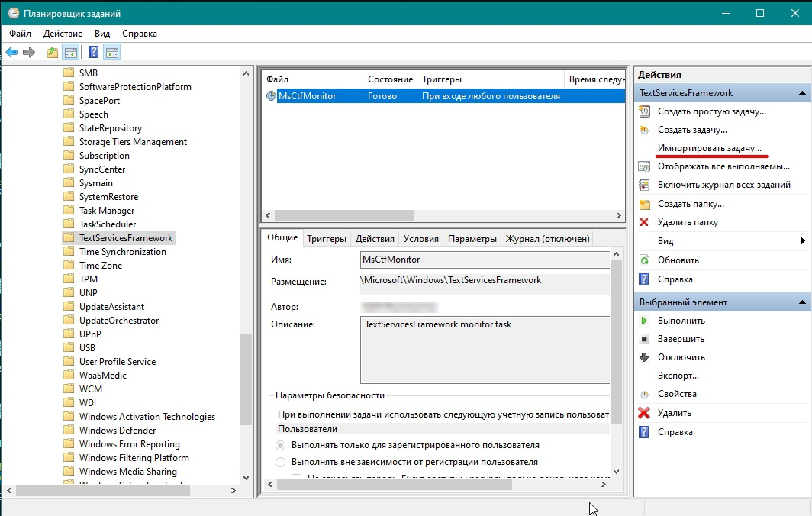Toggle the action pane toolbar icon

(112, 53)
